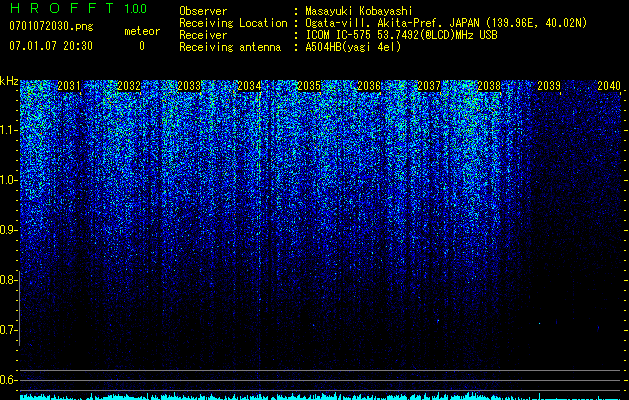Click the 0.8 kHz axis label
This screenshot has width=629, height=400.
point(8,280)
